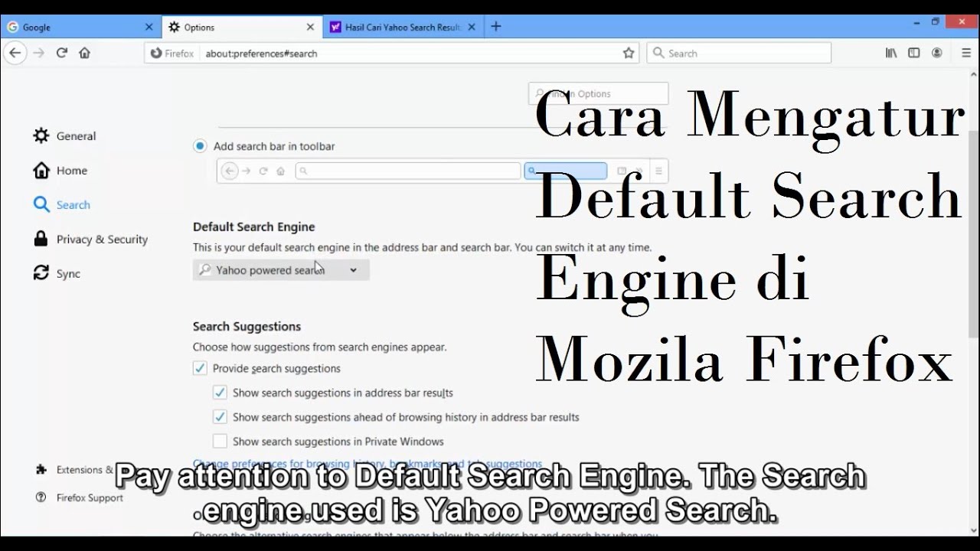Toggle suggestions ahead of browsing history checkbox
Screen dimensions: 980x551
[x=220, y=417]
